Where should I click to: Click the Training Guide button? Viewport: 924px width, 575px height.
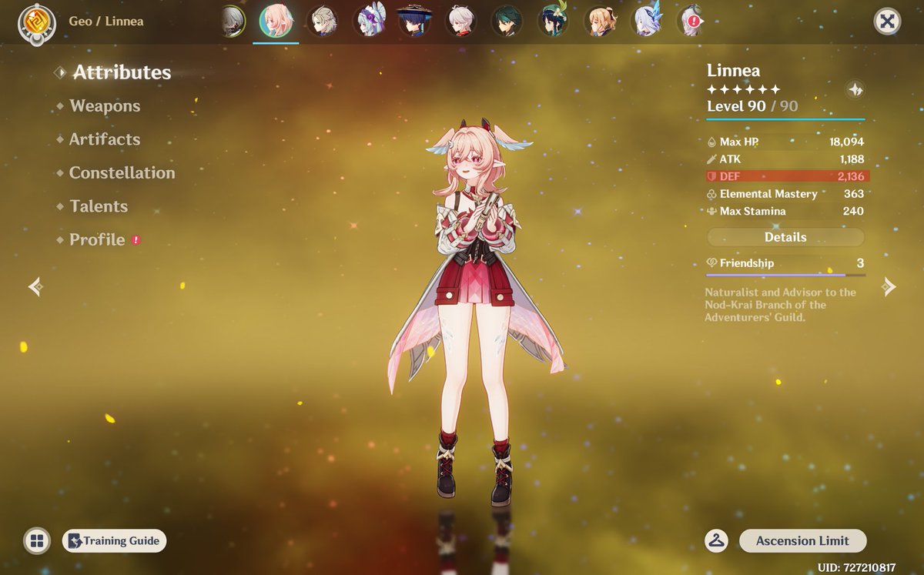(x=114, y=540)
